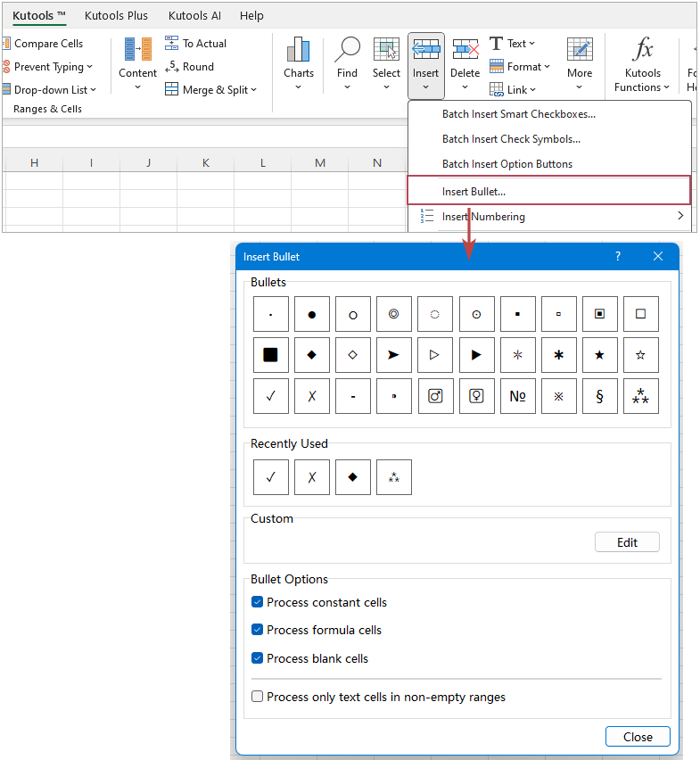Uncheck Process constant cells
Image resolution: width=700 pixels, height=760 pixels.
point(257,602)
